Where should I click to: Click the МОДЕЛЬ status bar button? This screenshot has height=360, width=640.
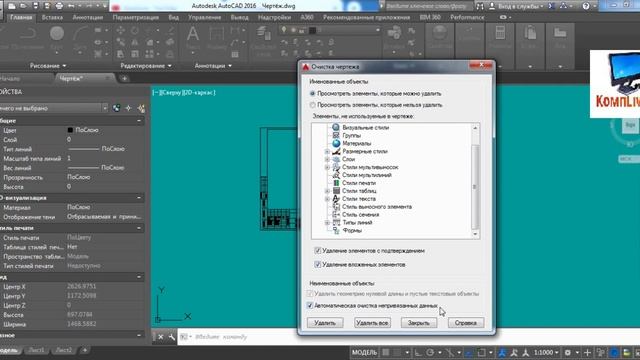pyautogui.click(x=364, y=352)
